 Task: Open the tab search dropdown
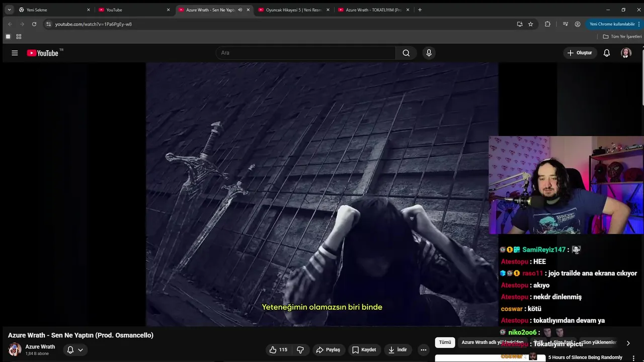pos(9,10)
